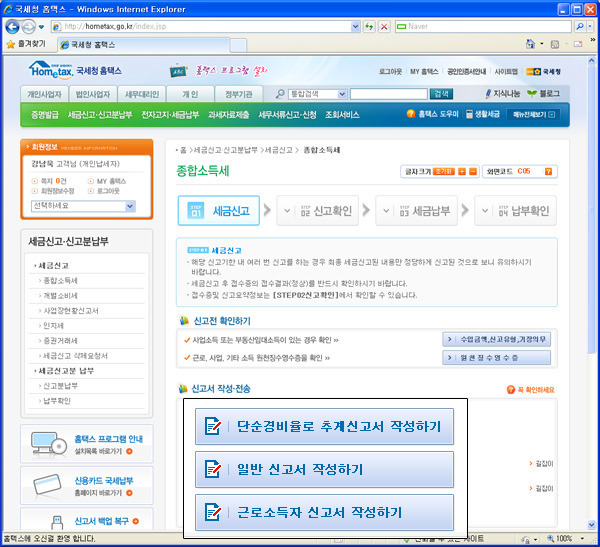Image resolution: width=600 pixels, height=547 pixels.
Task: Open 조회서비스 menu
Action: click(342, 114)
